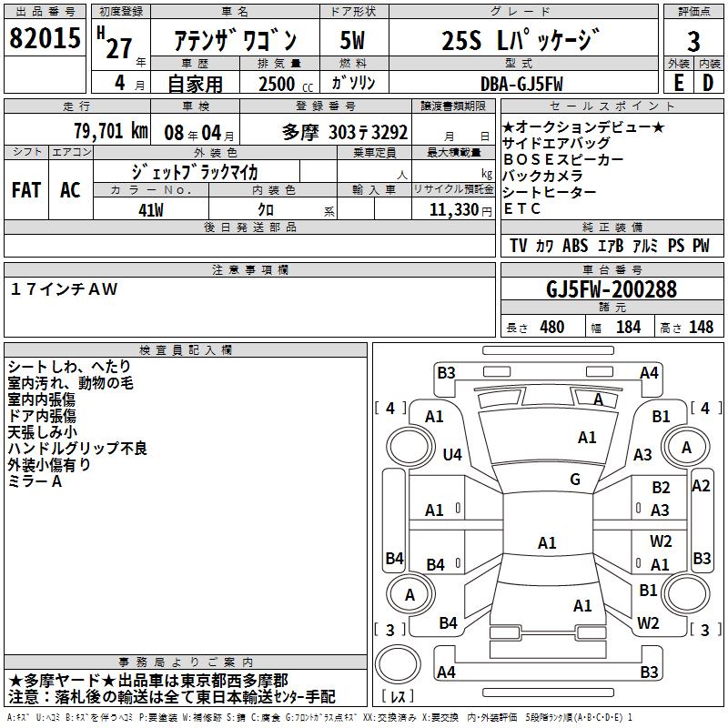Click the displacement value 2500 cc
Viewport: 728px width, 728px height.
click(286, 84)
